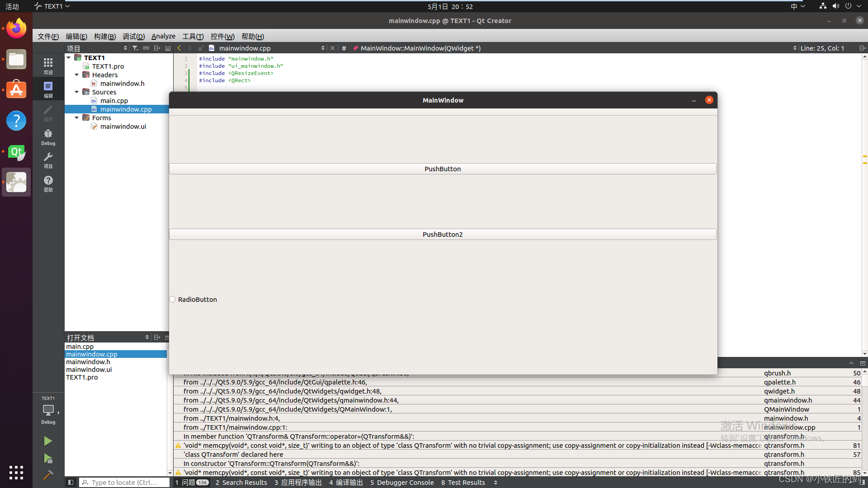
Task: Expand the Sources folder in project tree
Action: (x=78, y=92)
